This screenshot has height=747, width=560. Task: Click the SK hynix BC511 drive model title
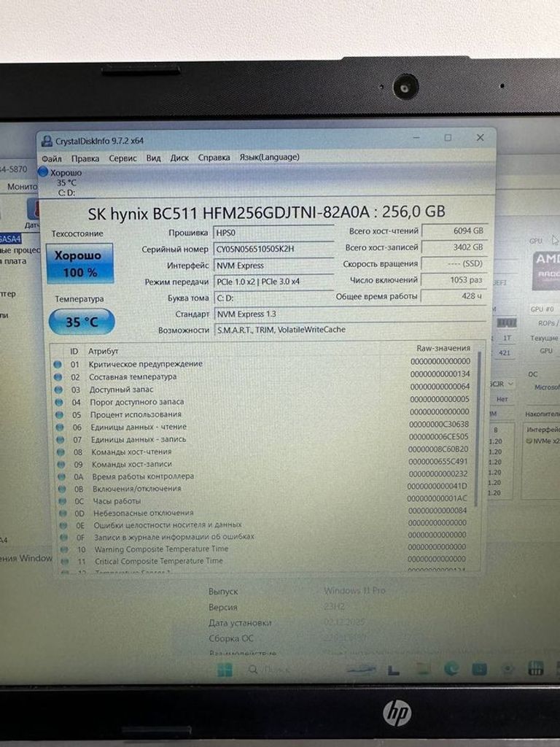point(266,212)
